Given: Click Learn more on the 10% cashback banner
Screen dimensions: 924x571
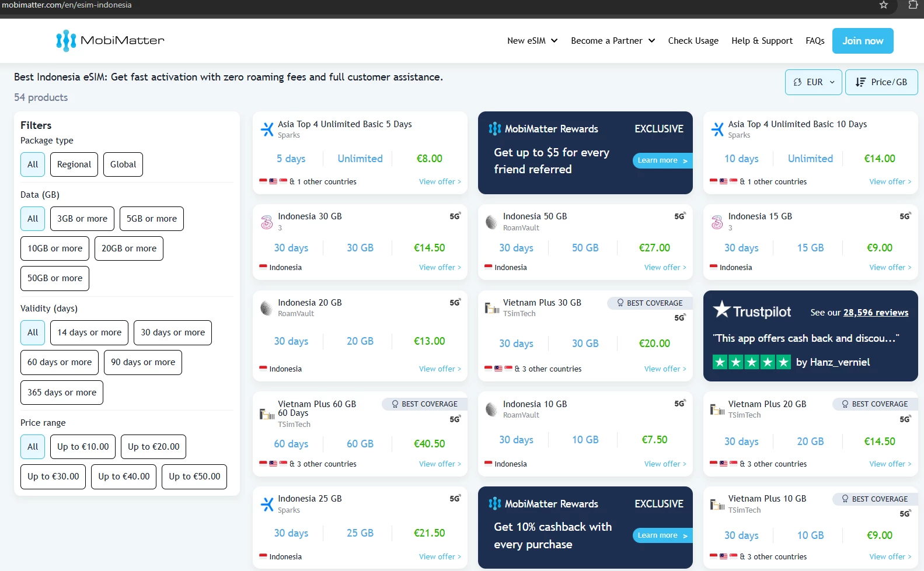Looking at the screenshot, I should coord(663,535).
